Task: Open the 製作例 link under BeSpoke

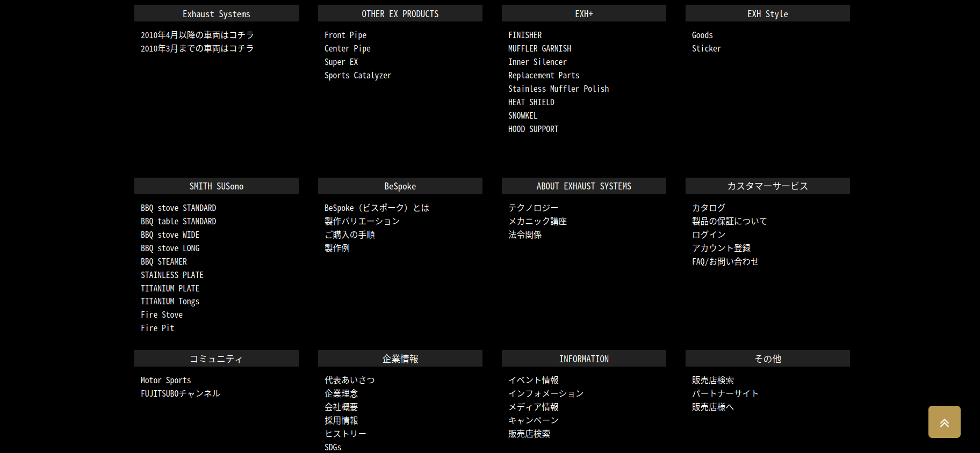Action: click(337, 249)
